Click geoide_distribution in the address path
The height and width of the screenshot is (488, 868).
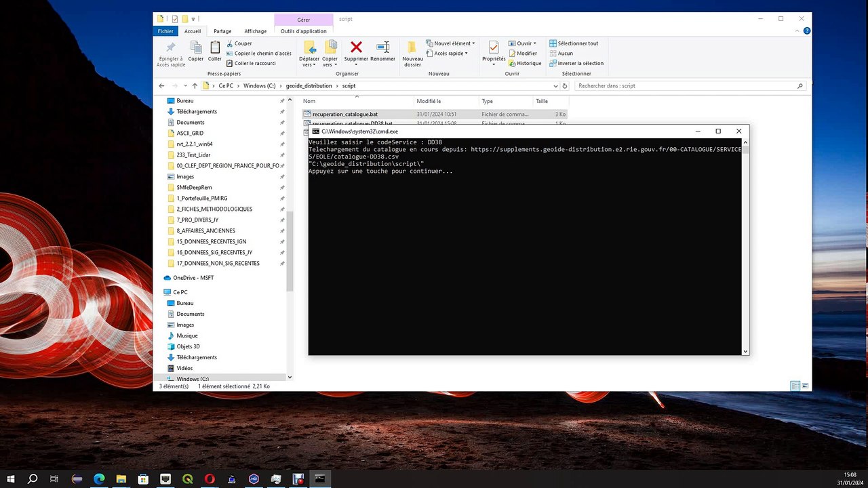(x=309, y=86)
